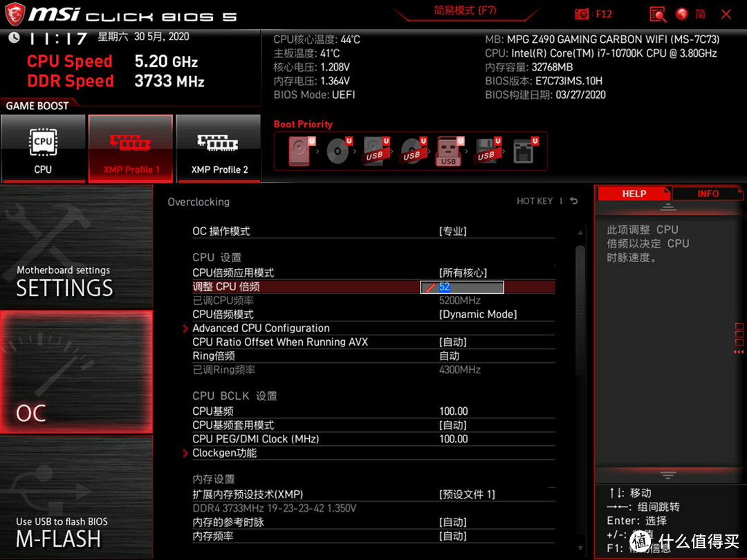Select optical disc boot priority icon
The image size is (747, 560).
339,151
